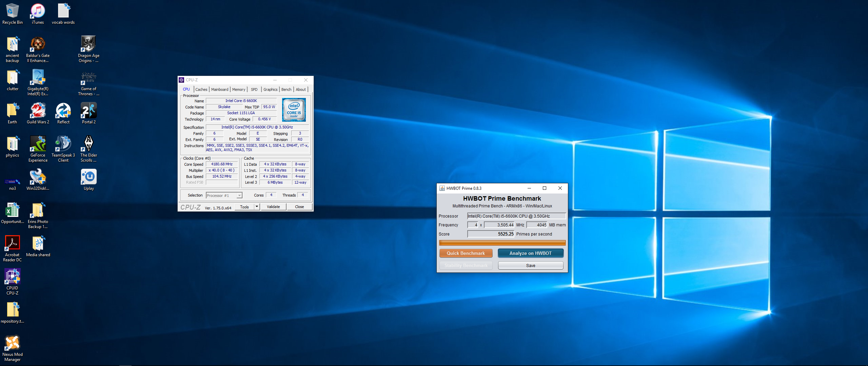
Task: Select the Win32DiskImager shortcut
Action: (x=38, y=180)
